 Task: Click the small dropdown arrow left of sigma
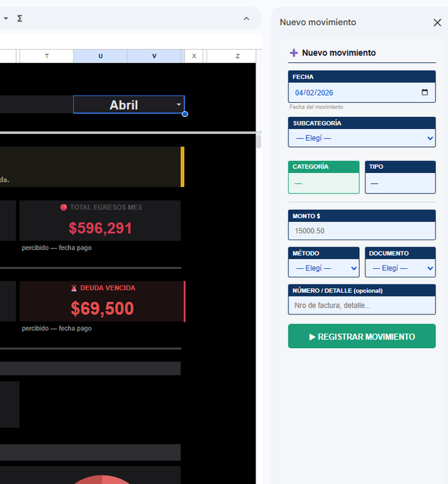coord(6,18)
